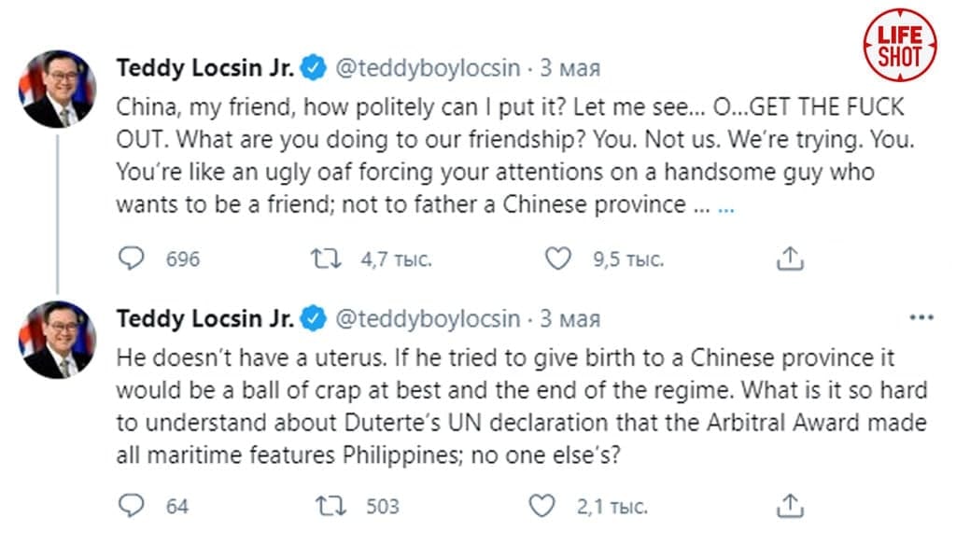Open @teddyboylocsin handle in second tweet

427,318
